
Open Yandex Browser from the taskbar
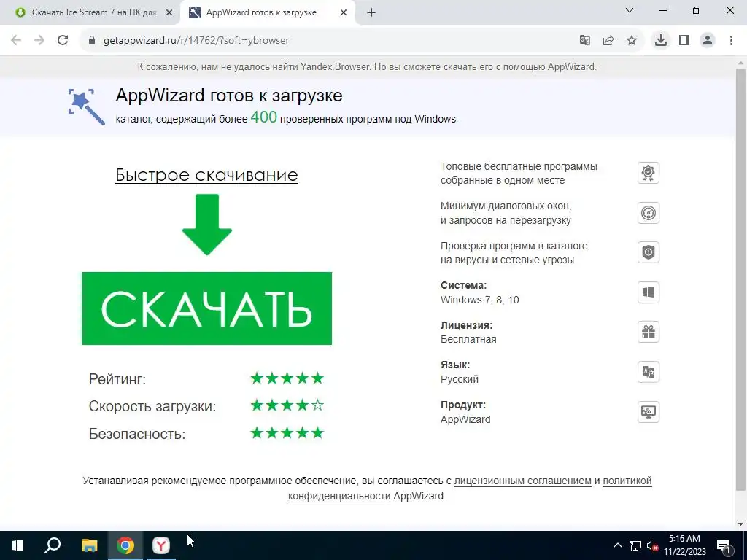[x=161, y=545]
